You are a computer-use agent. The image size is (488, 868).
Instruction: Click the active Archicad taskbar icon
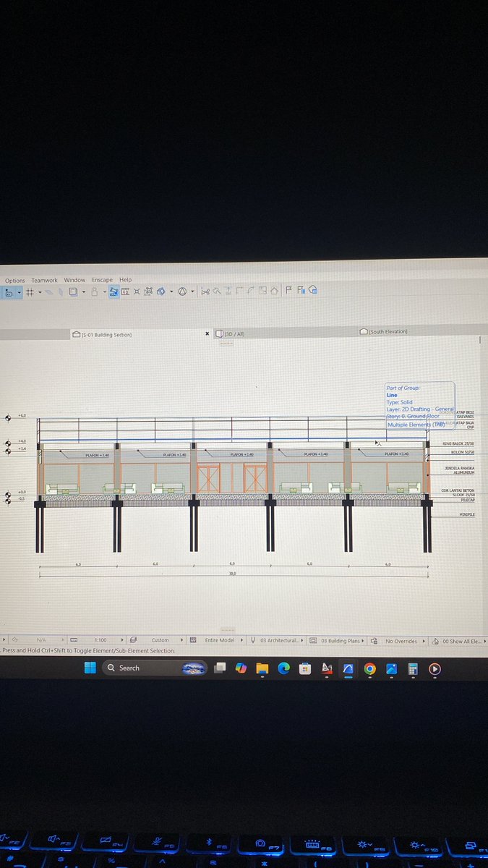pos(348,668)
